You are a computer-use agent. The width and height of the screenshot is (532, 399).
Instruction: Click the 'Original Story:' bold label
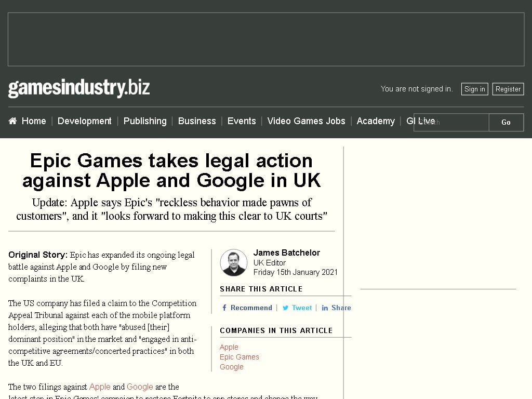tap(38, 255)
